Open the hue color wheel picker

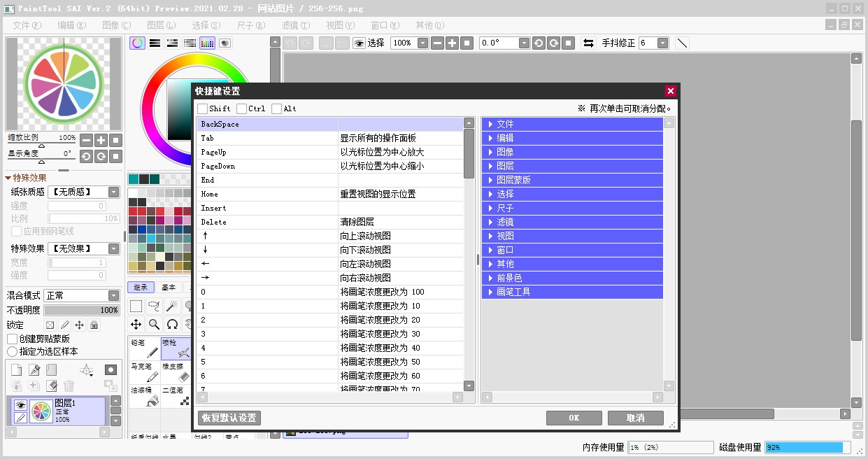[137, 43]
